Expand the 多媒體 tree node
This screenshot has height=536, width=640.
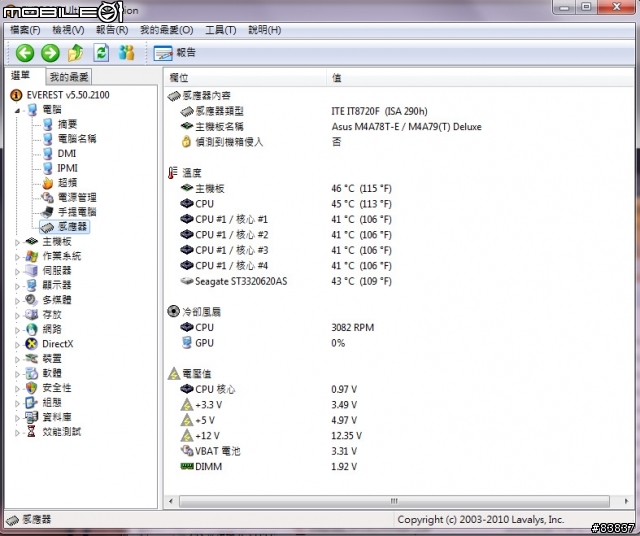17,301
